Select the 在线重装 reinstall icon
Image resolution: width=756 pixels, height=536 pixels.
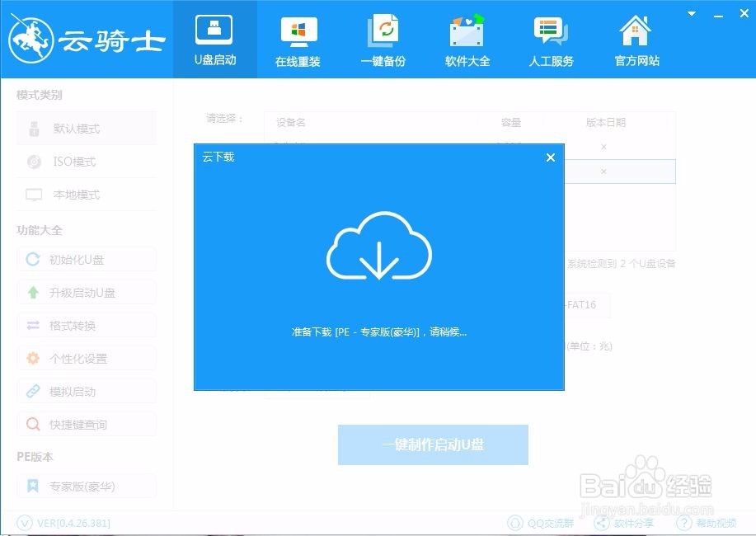(298, 38)
